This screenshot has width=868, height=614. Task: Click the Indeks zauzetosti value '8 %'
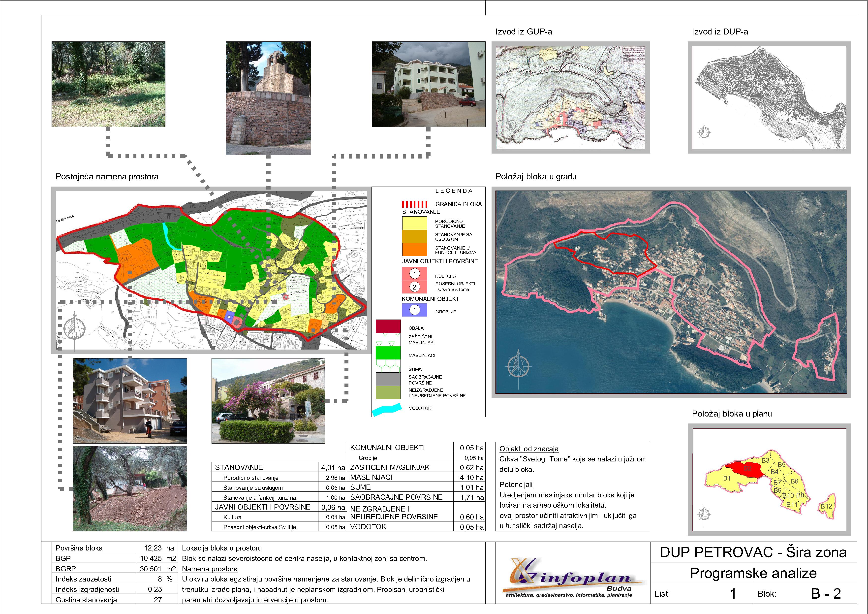point(165,579)
